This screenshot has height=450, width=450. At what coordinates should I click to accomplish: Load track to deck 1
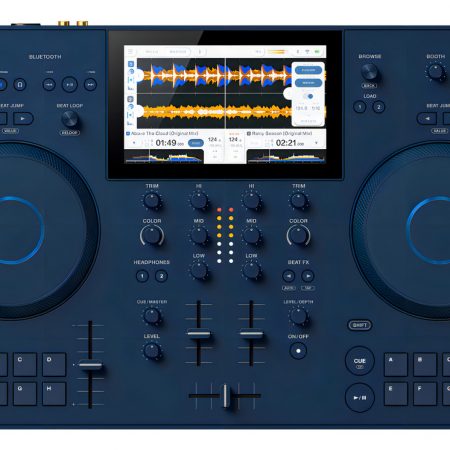(x=360, y=107)
